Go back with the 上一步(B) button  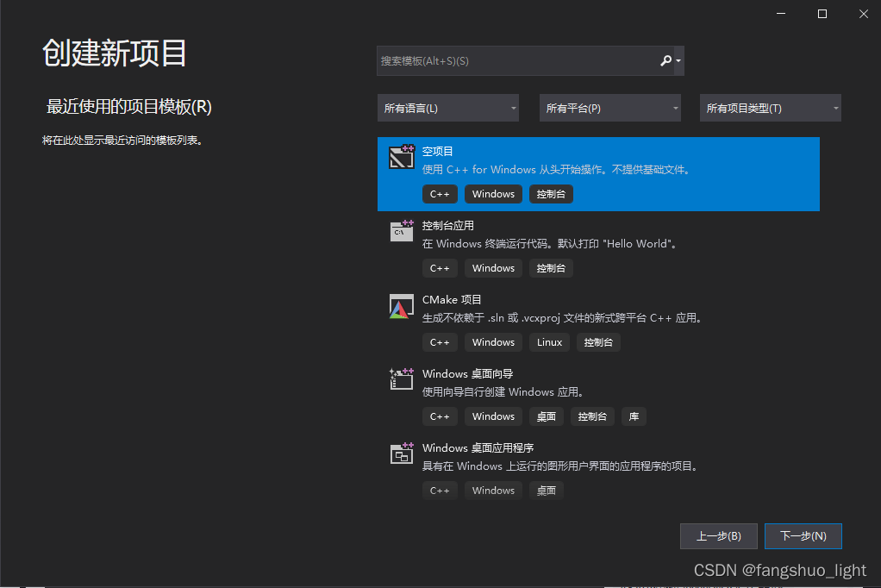click(719, 536)
